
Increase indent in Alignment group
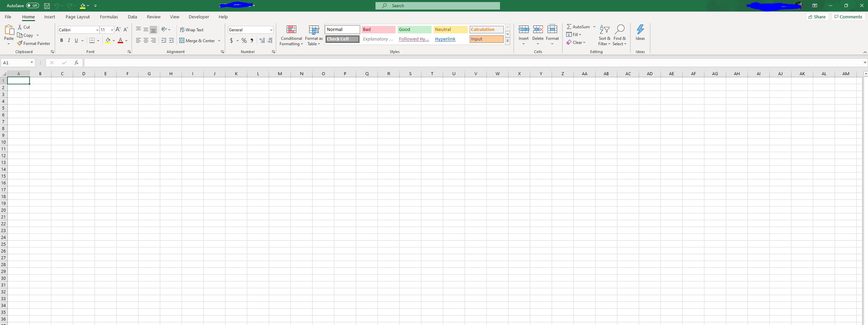171,40
